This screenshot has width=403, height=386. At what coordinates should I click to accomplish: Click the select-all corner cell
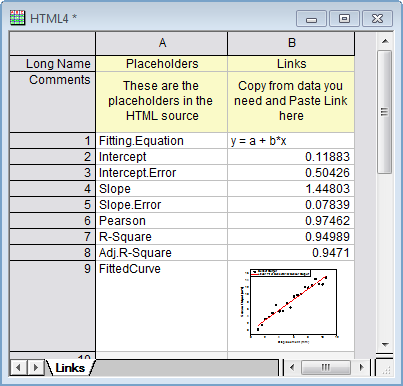click(53, 44)
